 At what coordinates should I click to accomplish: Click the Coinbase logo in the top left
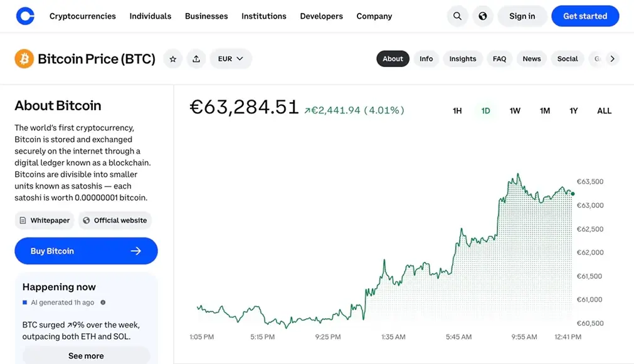click(x=24, y=16)
